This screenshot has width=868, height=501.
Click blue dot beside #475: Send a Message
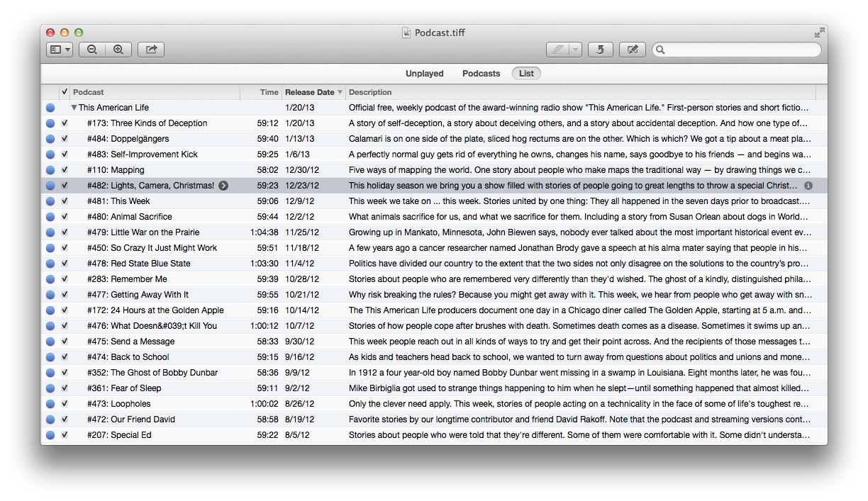pos(50,342)
